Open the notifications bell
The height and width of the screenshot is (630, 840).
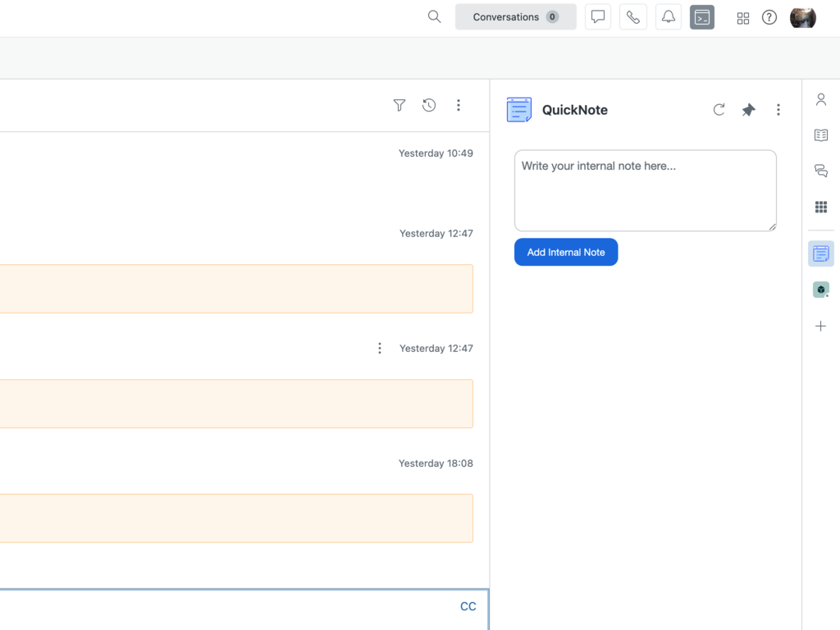click(x=669, y=17)
